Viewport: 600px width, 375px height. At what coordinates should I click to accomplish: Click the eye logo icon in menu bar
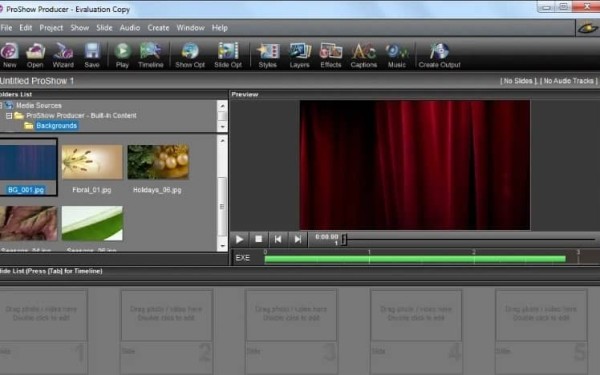coord(588,28)
